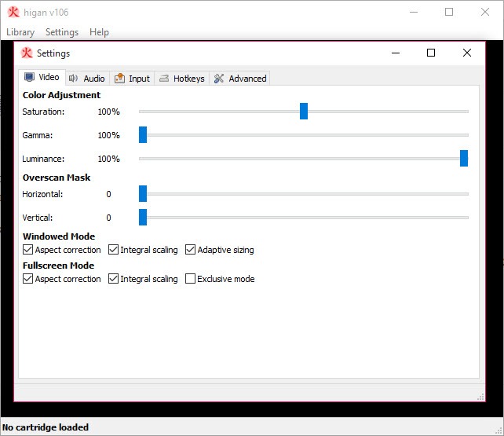Click the Horizontal overscan slider handle
The width and height of the screenshot is (504, 436).
[x=143, y=193]
